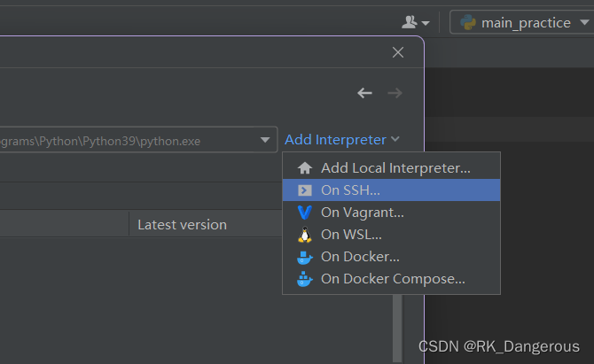Click the Docker Compose whale icon

coord(305,279)
